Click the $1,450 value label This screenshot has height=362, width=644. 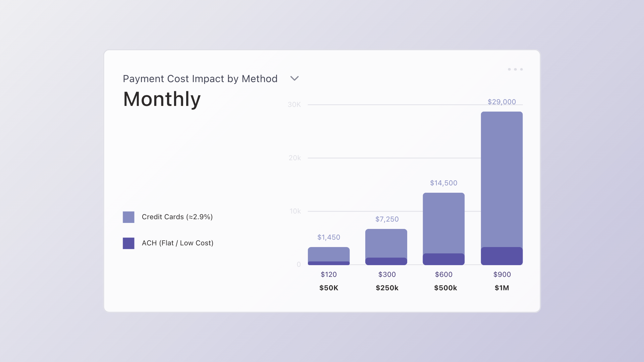(x=329, y=237)
